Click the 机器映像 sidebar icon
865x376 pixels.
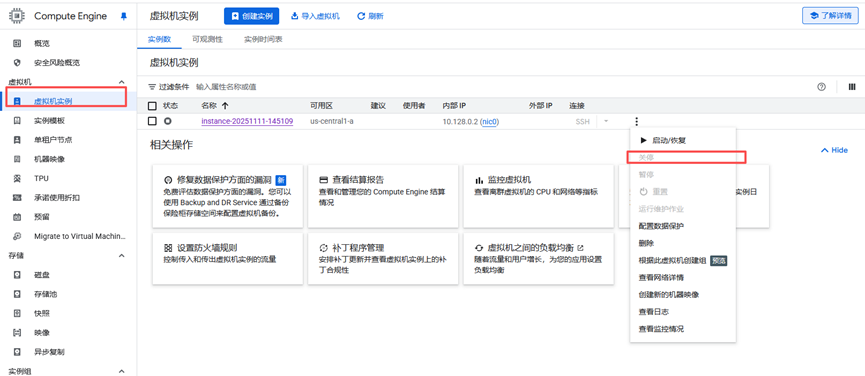click(x=17, y=159)
